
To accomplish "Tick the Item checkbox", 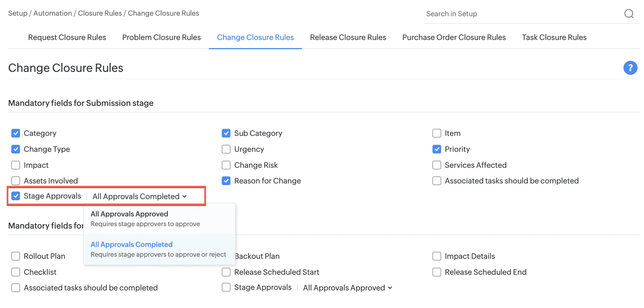I will 437,133.
